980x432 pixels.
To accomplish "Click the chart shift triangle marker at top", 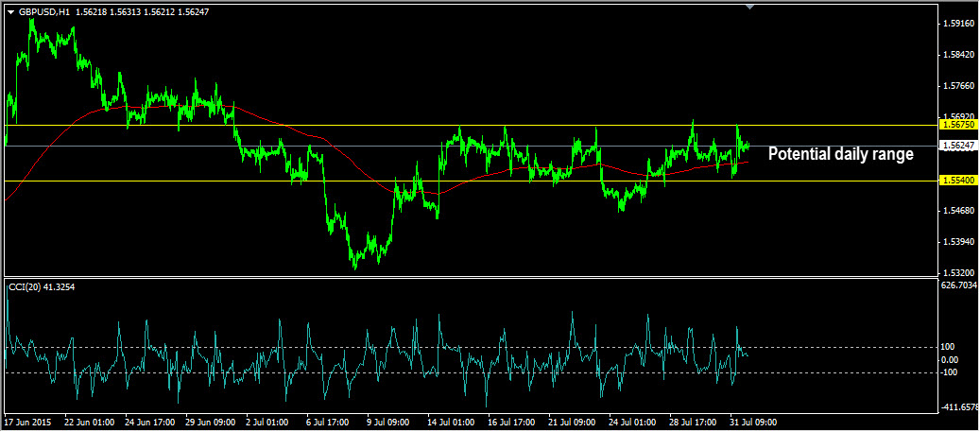I will (x=750, y=7).
